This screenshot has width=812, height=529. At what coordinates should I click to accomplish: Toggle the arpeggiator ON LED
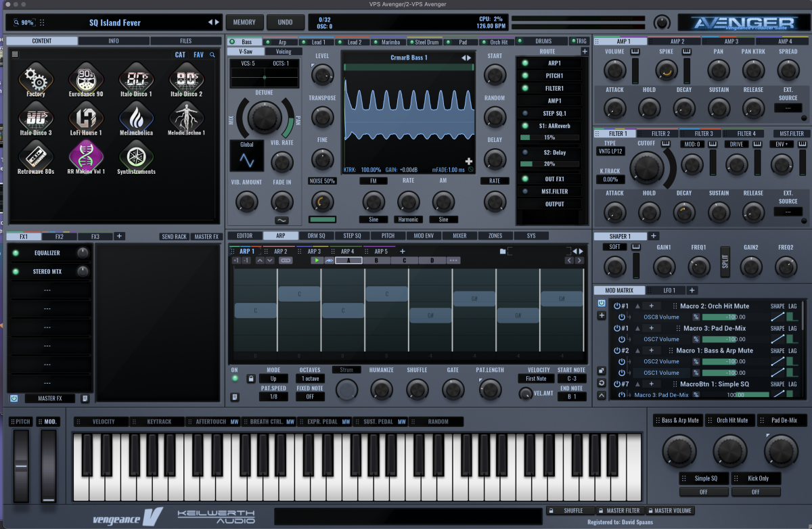click(x=235, y=379)
